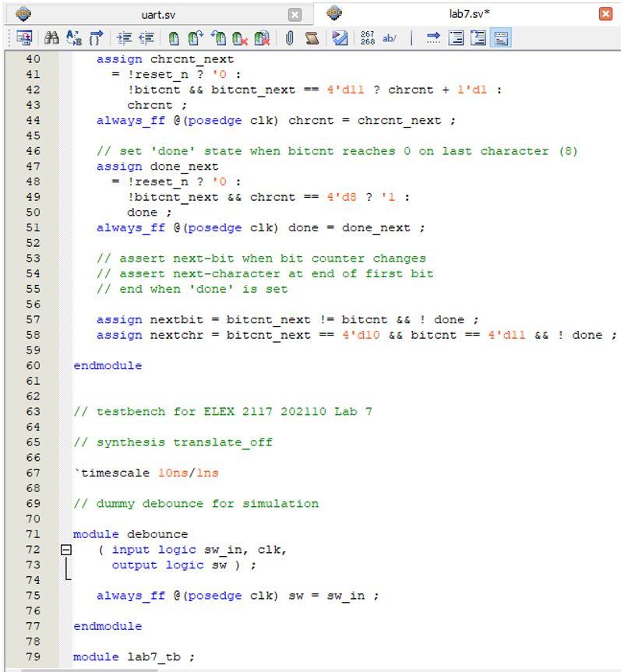The image size is (621, 672).
Task: Click 'output logic sw' on line 73
Action: coord(169,565)
